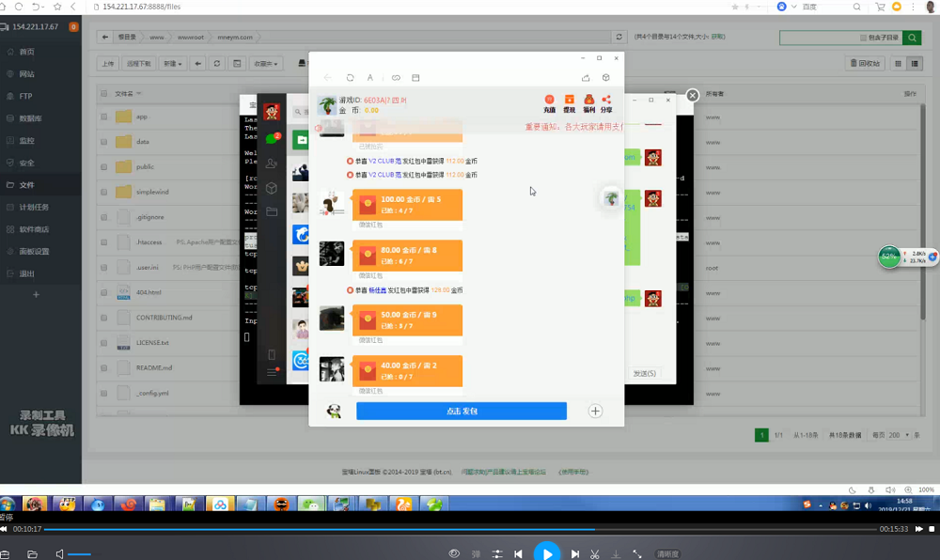Image resolution: width=940 pixels, height=560 pixels.
Task: Open the 福利 welfare bag icon
Action: click(588, 101)
